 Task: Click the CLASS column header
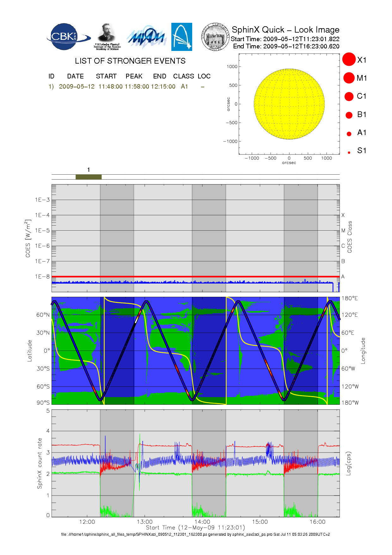tap(183, 76)
